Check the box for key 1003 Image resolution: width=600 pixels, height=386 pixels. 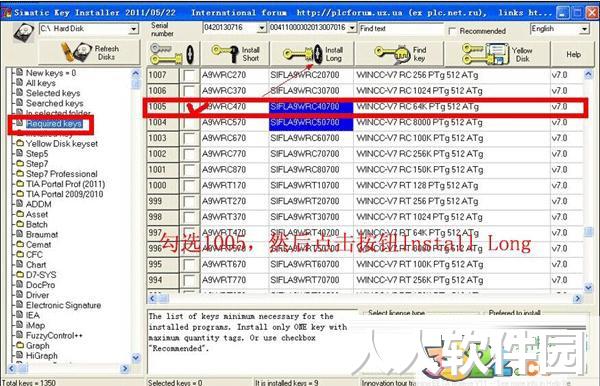coord(189,138)
